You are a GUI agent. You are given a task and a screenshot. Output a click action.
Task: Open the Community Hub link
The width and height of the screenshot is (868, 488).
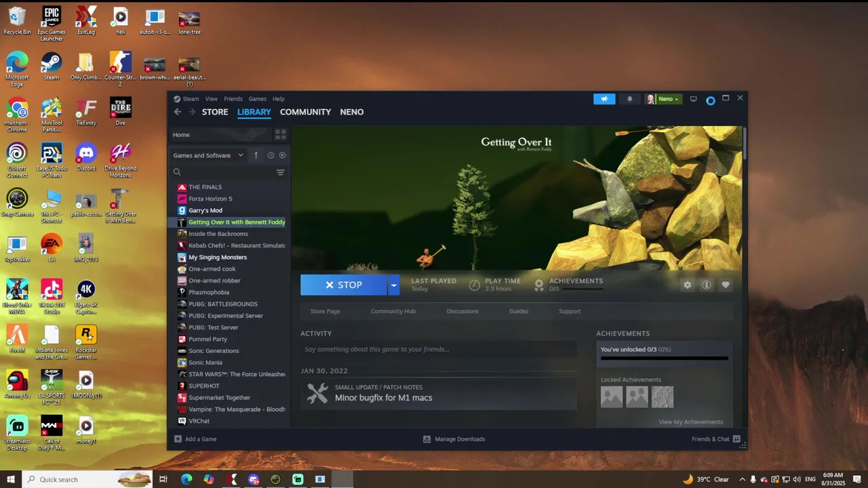[x=393, y=311]
